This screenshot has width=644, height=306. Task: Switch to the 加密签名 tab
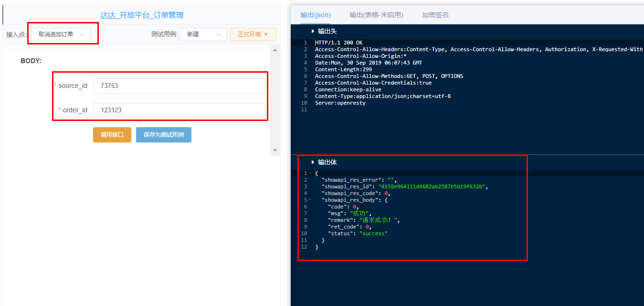(435, 15)
